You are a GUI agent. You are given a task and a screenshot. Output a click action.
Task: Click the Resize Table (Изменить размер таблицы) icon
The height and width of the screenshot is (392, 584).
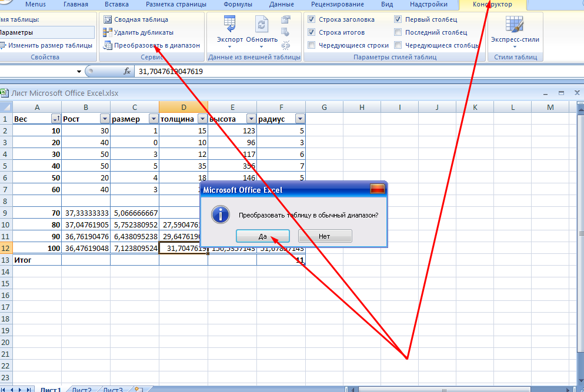pyautogui.click(x=2, y=45)
